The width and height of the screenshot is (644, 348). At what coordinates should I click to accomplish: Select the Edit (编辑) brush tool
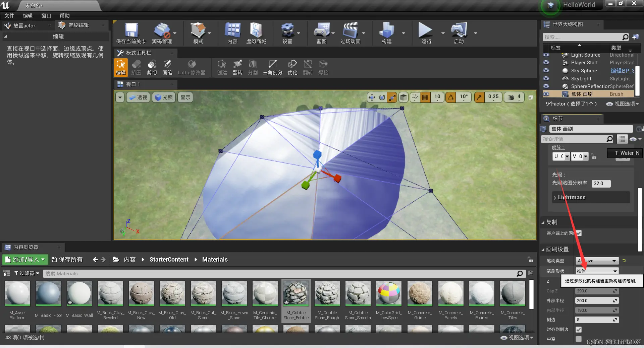coord(121,67)
